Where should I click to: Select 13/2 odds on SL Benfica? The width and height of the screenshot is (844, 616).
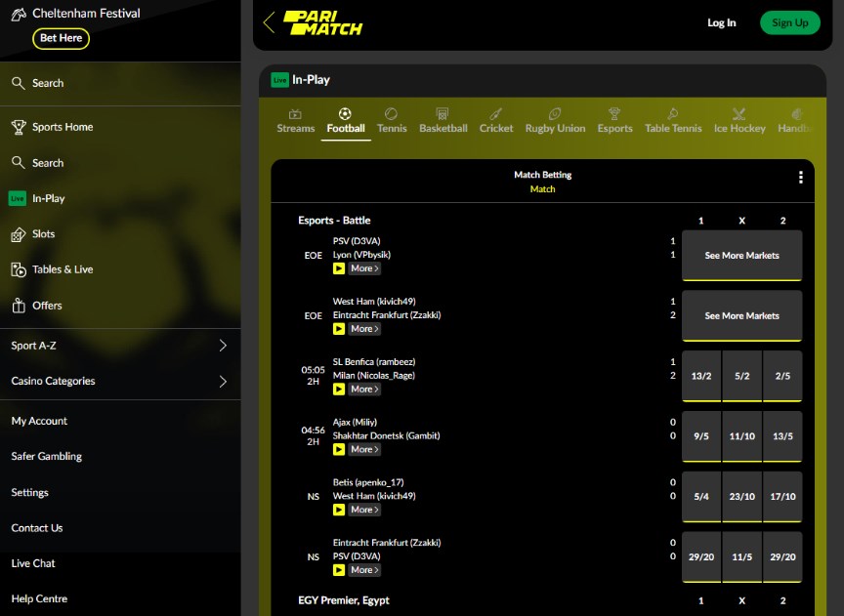click(700, 376)
